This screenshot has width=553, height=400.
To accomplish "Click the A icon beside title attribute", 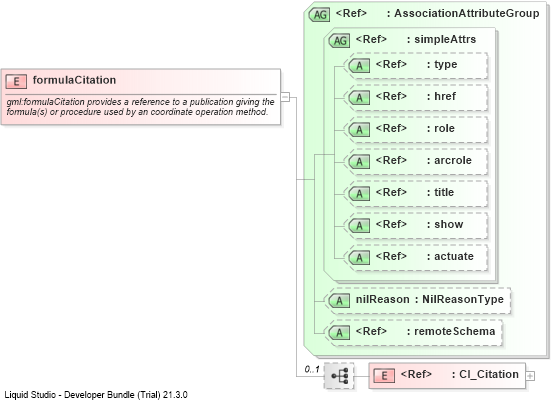I will (x=359, y=194).
